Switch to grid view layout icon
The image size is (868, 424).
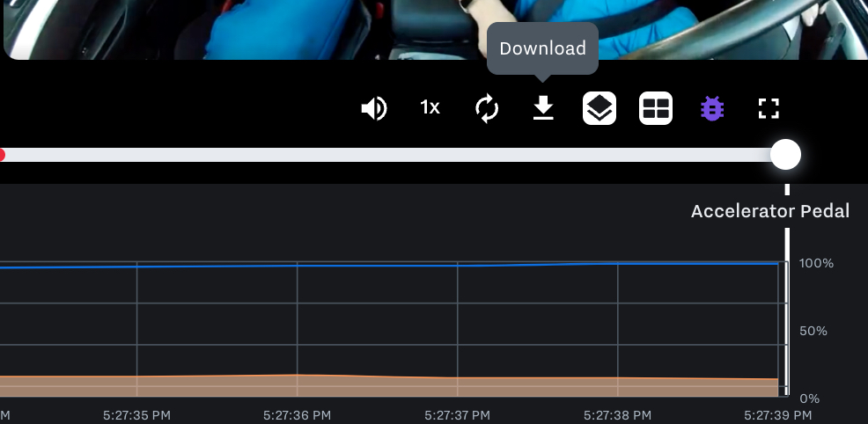pyautogui.click(x=656, y=108)
